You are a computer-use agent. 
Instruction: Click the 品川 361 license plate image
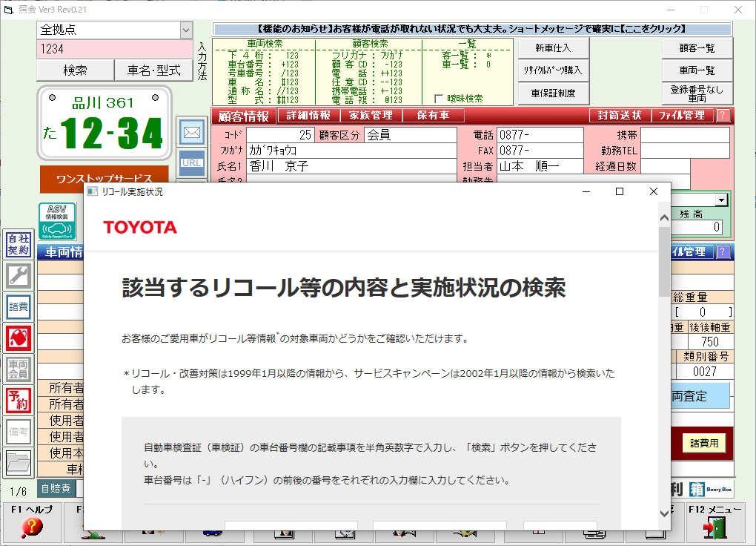click(105, 123)
